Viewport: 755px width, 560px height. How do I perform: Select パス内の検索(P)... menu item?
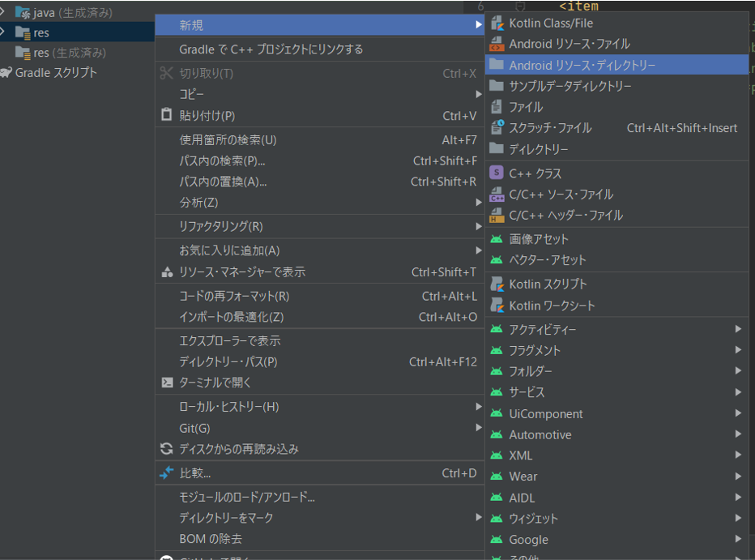320,160
